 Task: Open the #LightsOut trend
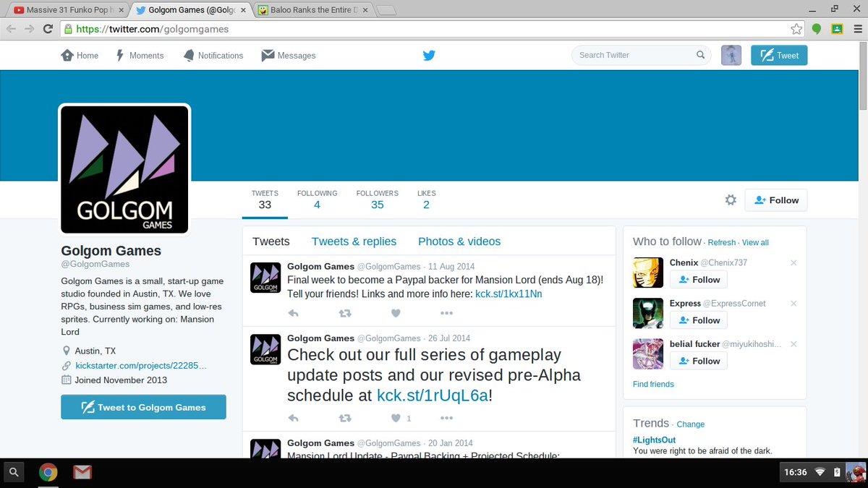[654, 440]
